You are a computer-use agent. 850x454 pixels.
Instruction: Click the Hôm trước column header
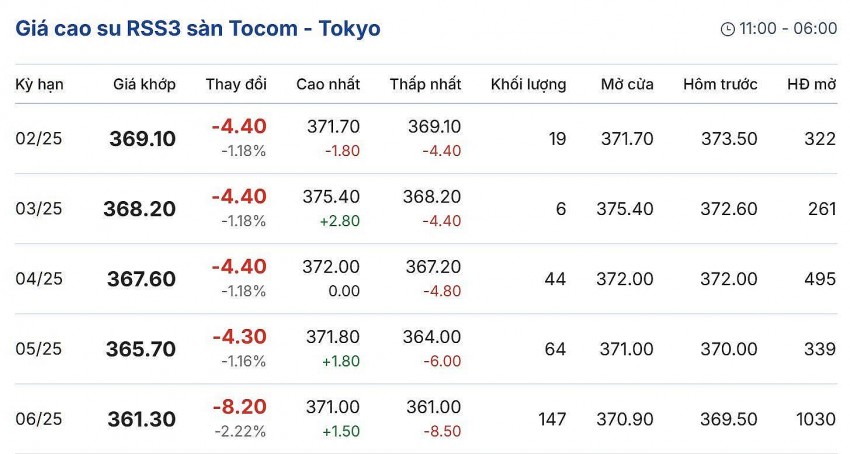[720, 84]
